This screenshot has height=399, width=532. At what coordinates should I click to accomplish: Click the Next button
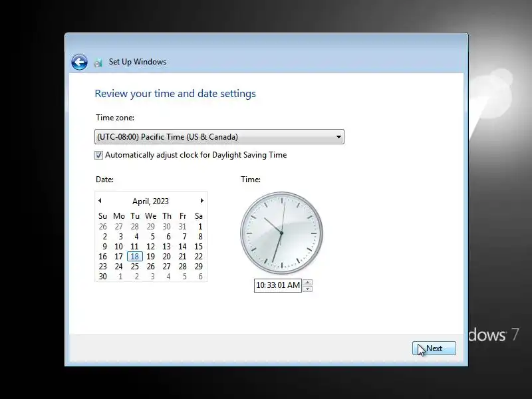[x=434, y=348]
